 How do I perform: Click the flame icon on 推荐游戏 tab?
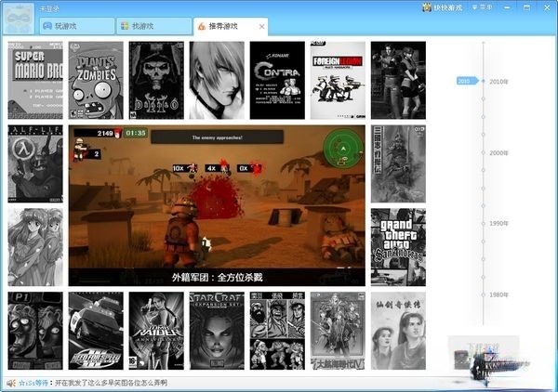coord(202,26)
